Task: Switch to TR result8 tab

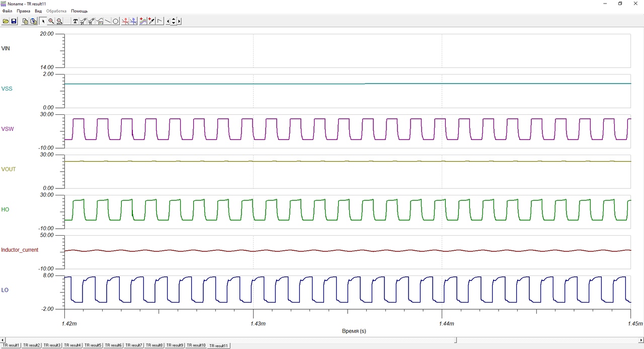Action: click(154, 345)
